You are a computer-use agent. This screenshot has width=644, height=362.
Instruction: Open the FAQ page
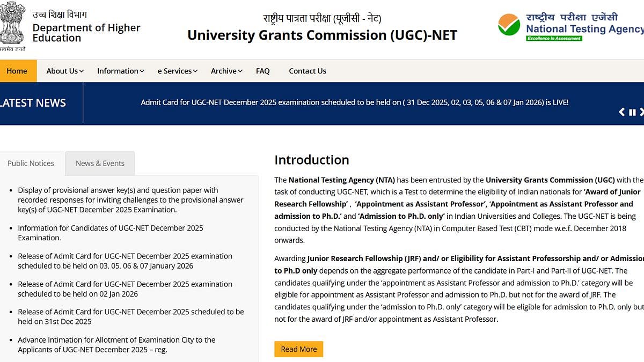pyautogui.click(x=262, y=70)
